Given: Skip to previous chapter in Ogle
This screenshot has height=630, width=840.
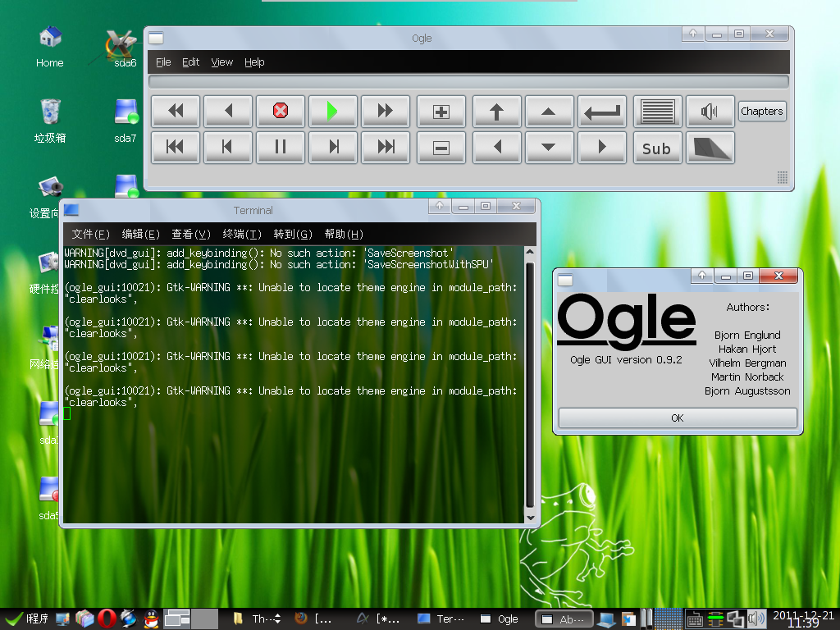Looking at the screenshot, I should (x=176, y=148).
